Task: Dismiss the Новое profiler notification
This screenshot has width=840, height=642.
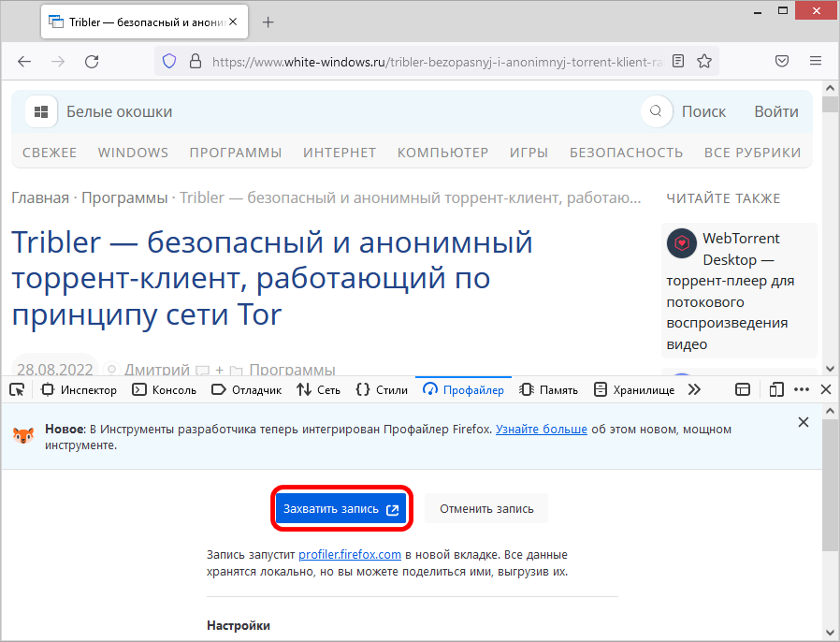Action: coord(803,422)
